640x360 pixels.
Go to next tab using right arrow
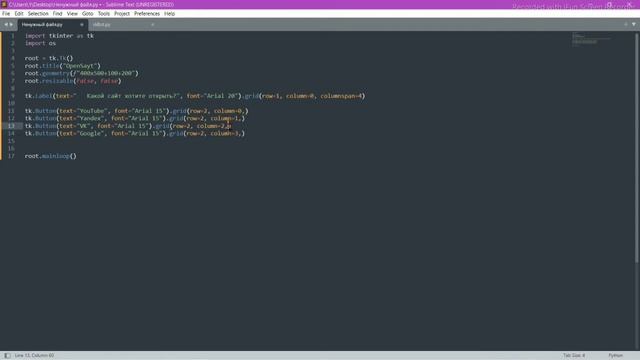pyautogui.click(x=11, y=24)
